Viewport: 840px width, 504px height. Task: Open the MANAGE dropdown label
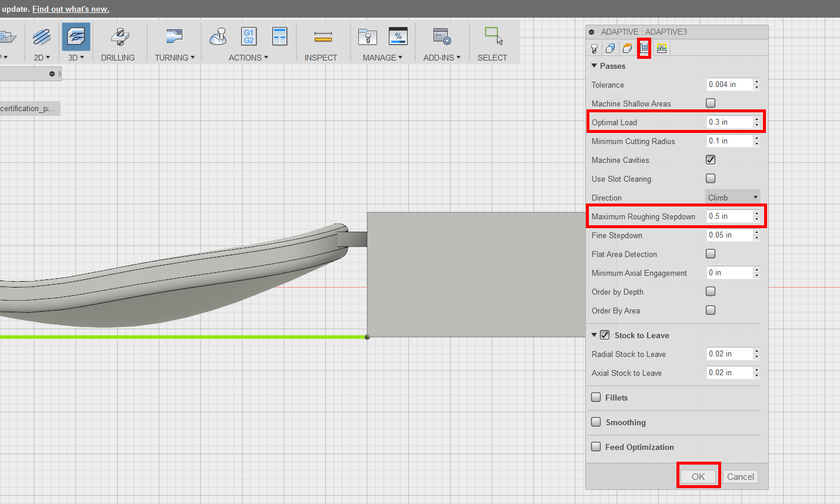[383, 58]
